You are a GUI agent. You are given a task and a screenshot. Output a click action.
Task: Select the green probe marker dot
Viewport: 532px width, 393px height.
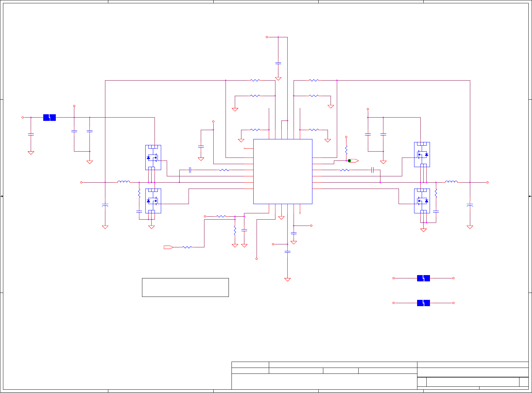(x=349, y=161)
